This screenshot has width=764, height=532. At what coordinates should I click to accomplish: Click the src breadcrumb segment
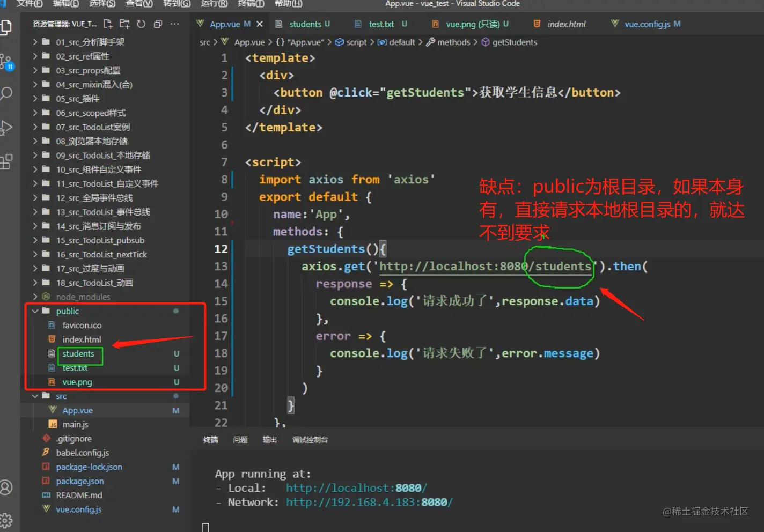[205, 42]
